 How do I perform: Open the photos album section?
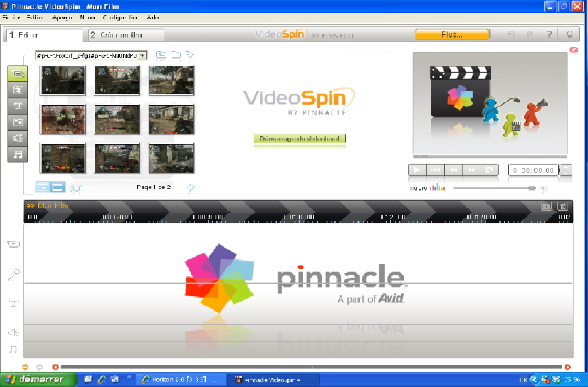click(x=18, y=122)
